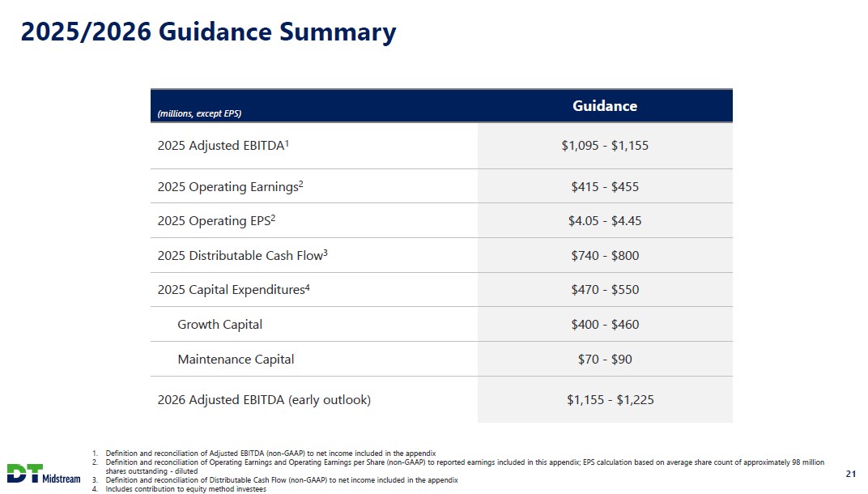Click the '(millions, except EPS)' header label
Viewport: 868px width, 494px height.
pos(200,113)
